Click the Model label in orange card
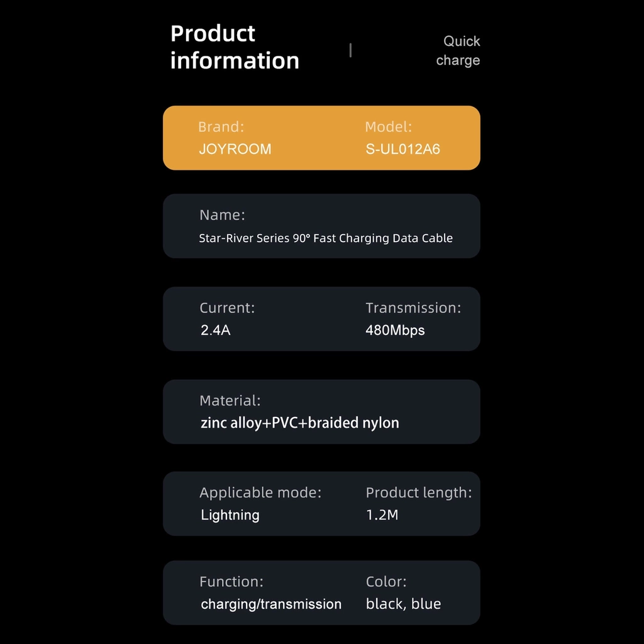 [x=388, y=126]
